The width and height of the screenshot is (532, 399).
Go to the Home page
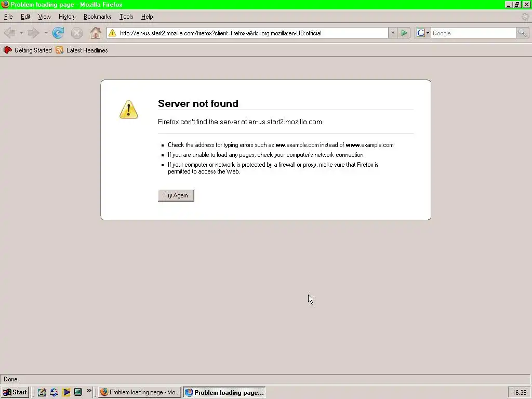96,33
